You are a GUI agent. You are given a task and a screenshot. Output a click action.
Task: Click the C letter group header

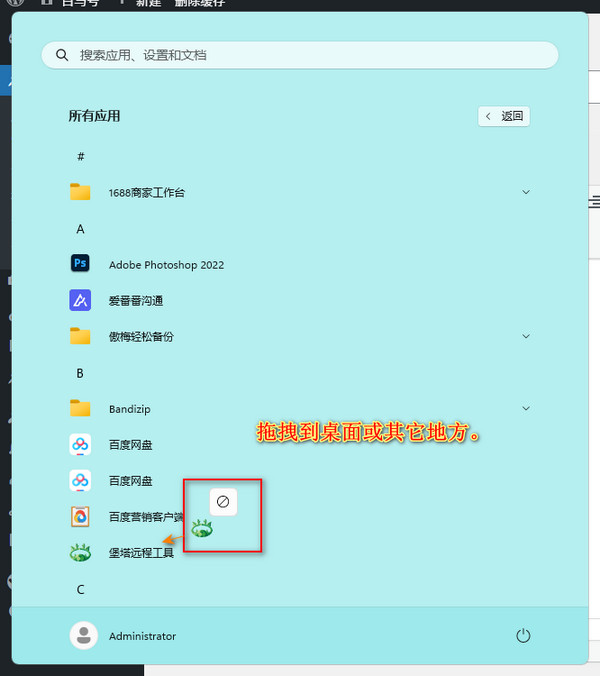[81, 589]
